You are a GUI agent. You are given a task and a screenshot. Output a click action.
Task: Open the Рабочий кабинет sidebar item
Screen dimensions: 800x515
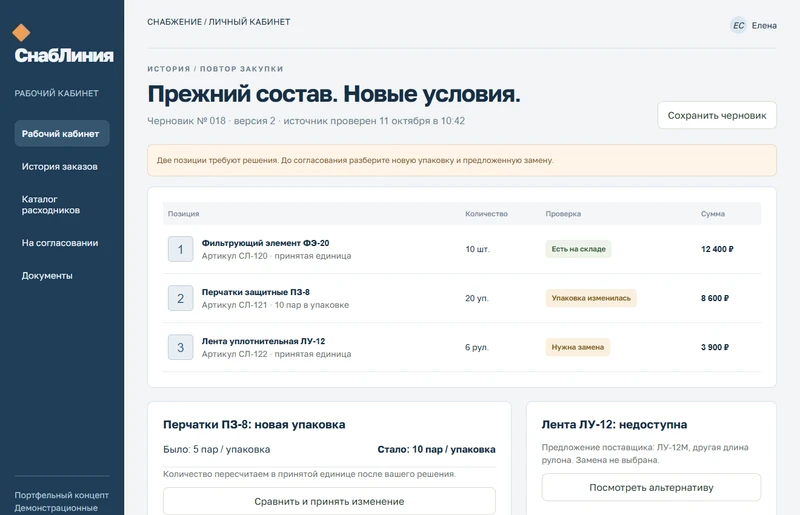(62, 134)
